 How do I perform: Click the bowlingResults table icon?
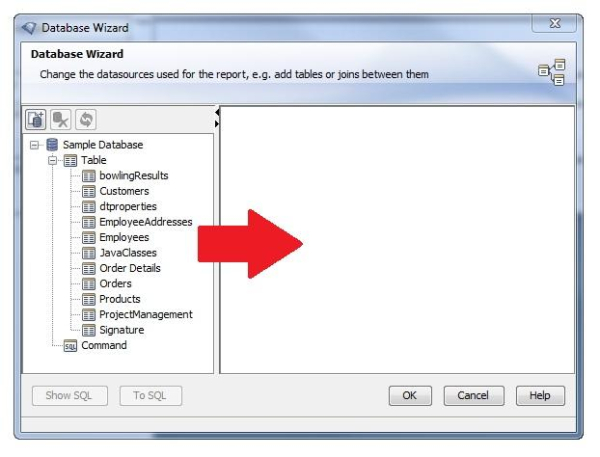click(x=88, y=176)
